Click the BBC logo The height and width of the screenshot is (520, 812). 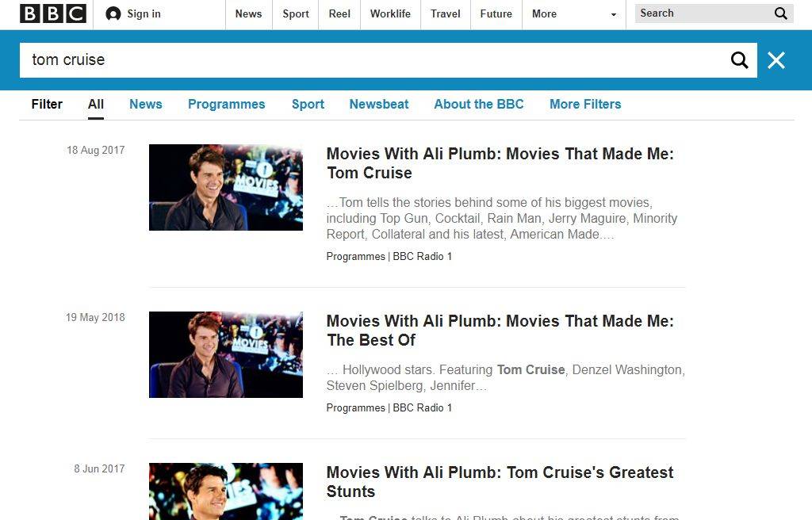click(x=53, y=13)
